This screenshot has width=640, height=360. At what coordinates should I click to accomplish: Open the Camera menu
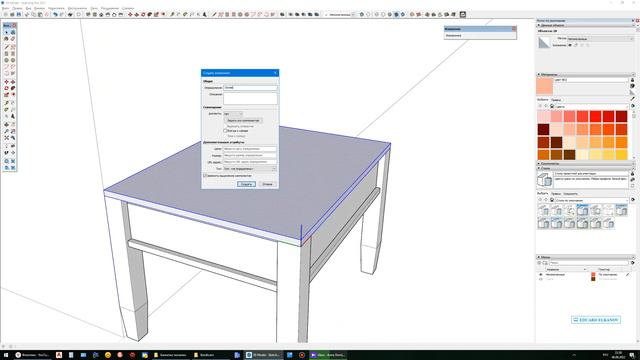tap(40, 8)
